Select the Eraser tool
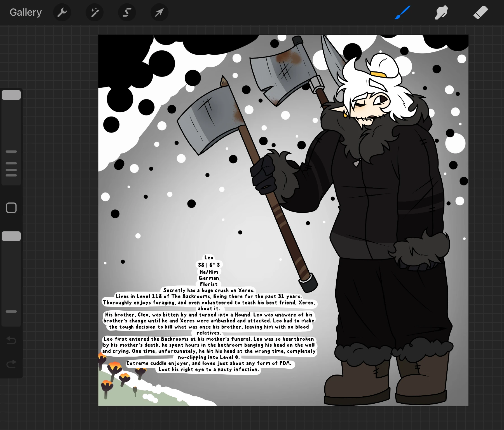The height and width of the screenshot is (430, 504). tap(480, 12)
